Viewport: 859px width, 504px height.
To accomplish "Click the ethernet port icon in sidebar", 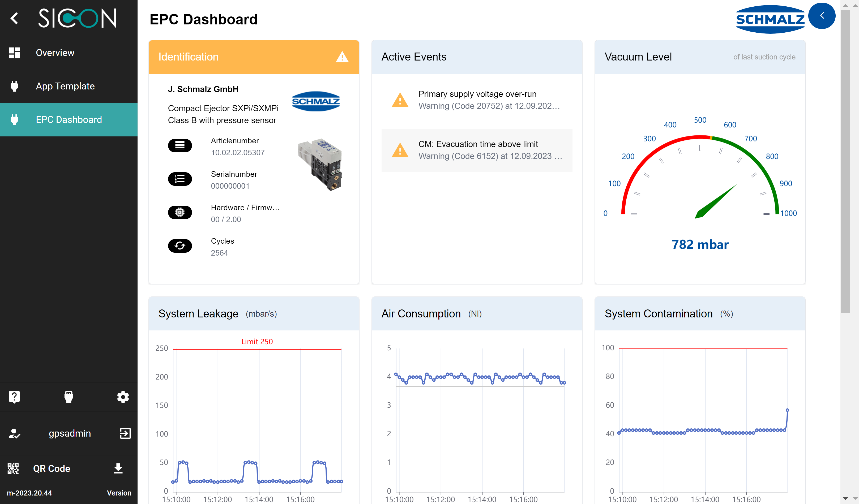I will [x=69, y=397].
